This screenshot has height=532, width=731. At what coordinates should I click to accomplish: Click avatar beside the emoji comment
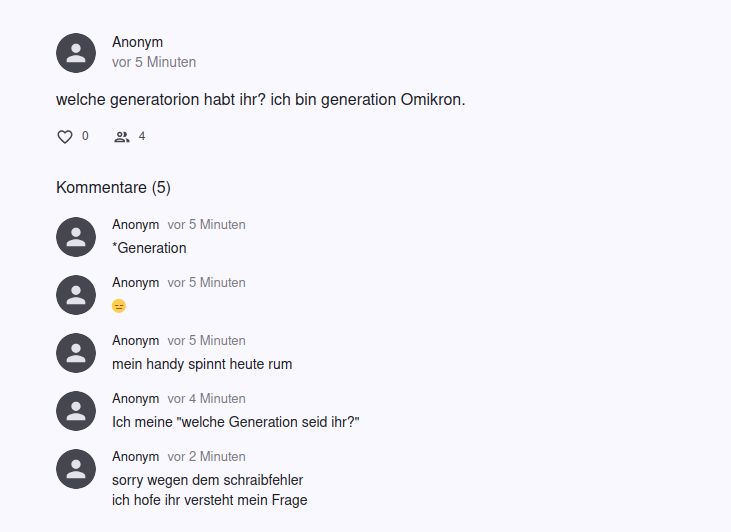tap(76, 295)
